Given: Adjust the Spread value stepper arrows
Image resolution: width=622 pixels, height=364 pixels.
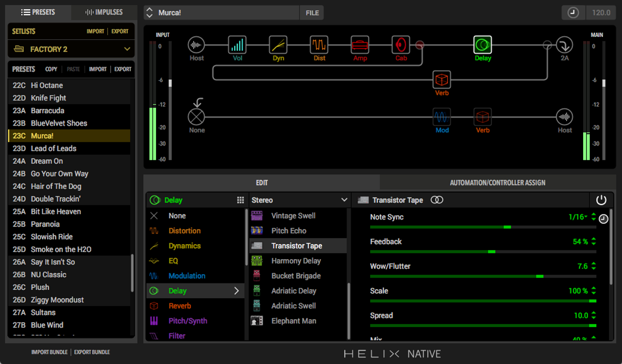Looking at the screenshot, I should (594, 315).
